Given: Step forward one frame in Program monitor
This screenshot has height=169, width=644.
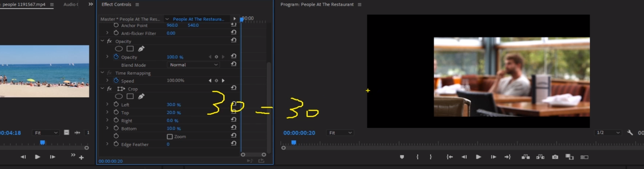Looking at the screenshot, I should [493, 157].
